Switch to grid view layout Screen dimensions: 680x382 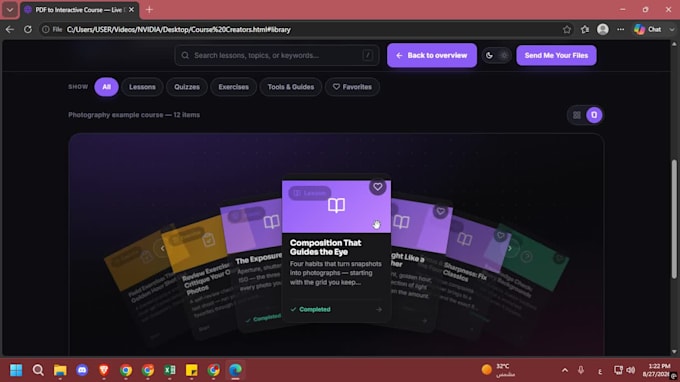pyautogui.click(x=576, y=115)
